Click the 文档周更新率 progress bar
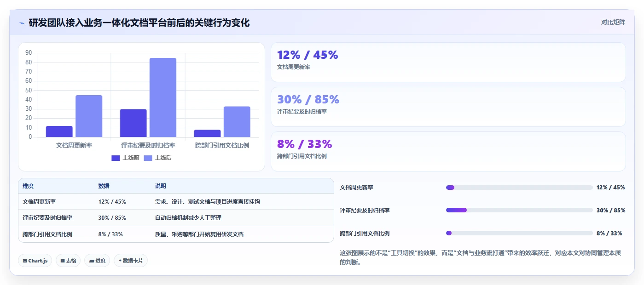The width and height of the screenshot is (644, 285). [x=519, y=188]
